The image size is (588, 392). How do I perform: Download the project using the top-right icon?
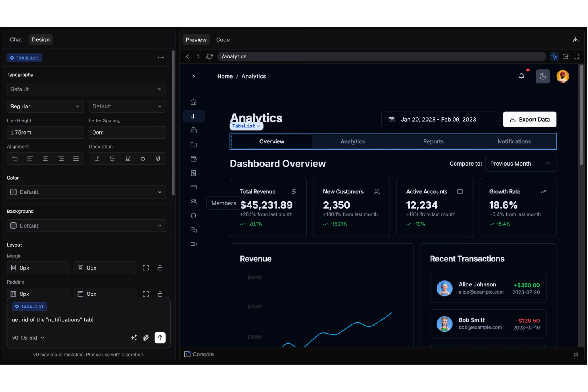(576, 40)
